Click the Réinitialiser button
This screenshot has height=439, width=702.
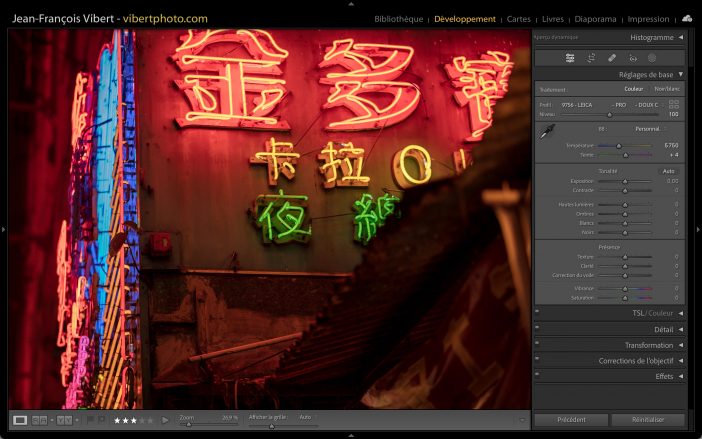(x=648, y=420)
